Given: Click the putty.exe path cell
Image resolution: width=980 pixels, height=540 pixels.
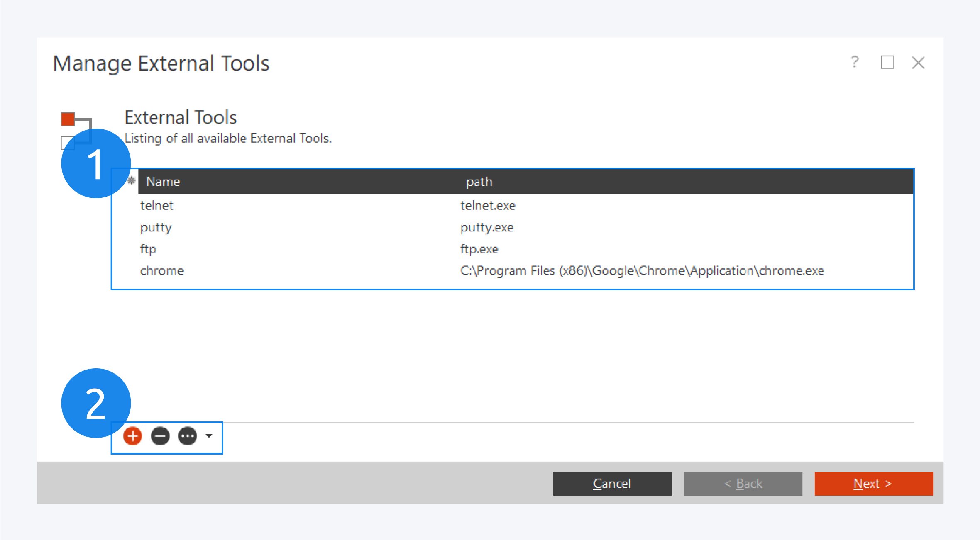Looking at the screenshot, I should (486, 227).
